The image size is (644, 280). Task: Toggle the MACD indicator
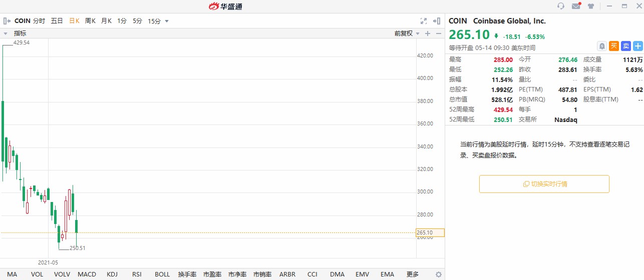click(x=87, y=274)
